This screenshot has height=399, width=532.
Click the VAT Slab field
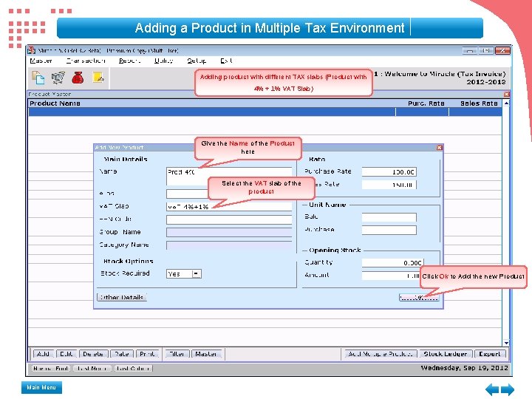pyautogui.click(x=229, y=207)
